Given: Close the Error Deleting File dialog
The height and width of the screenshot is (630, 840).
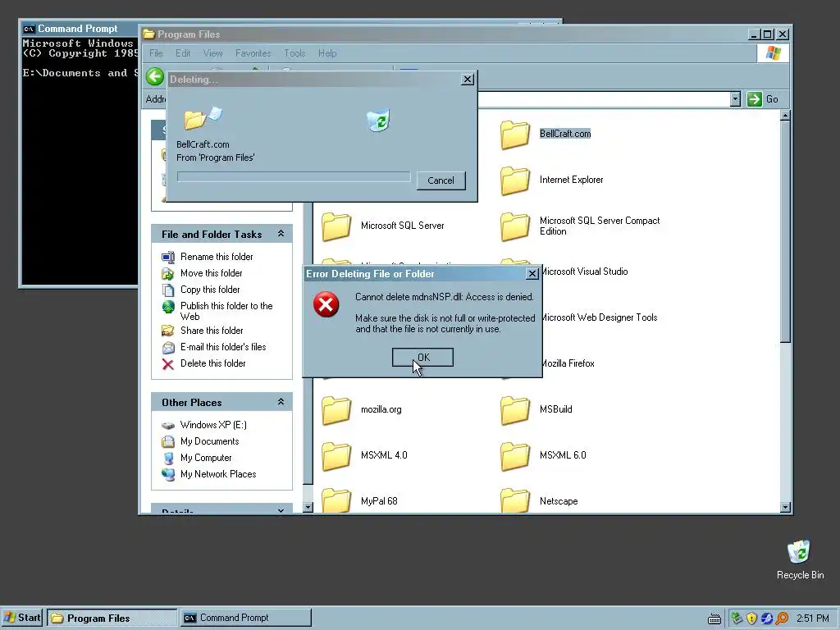Looking at the screenshot, I should 532,274.
